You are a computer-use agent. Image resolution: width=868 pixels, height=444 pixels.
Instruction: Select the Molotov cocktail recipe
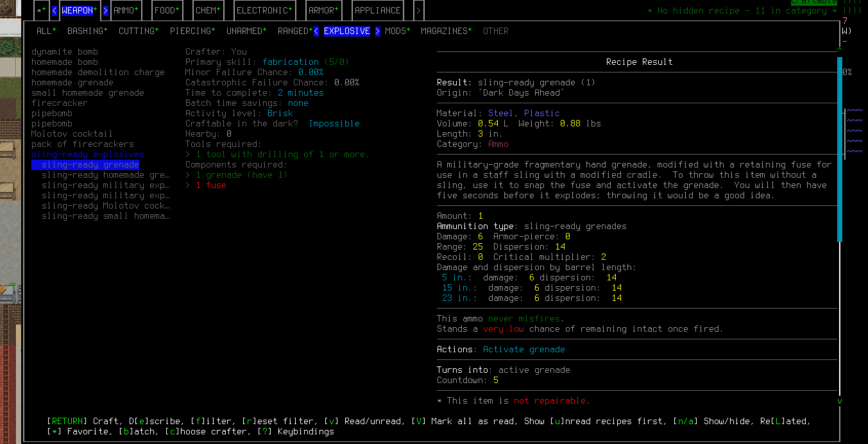[x=72, y=133]
